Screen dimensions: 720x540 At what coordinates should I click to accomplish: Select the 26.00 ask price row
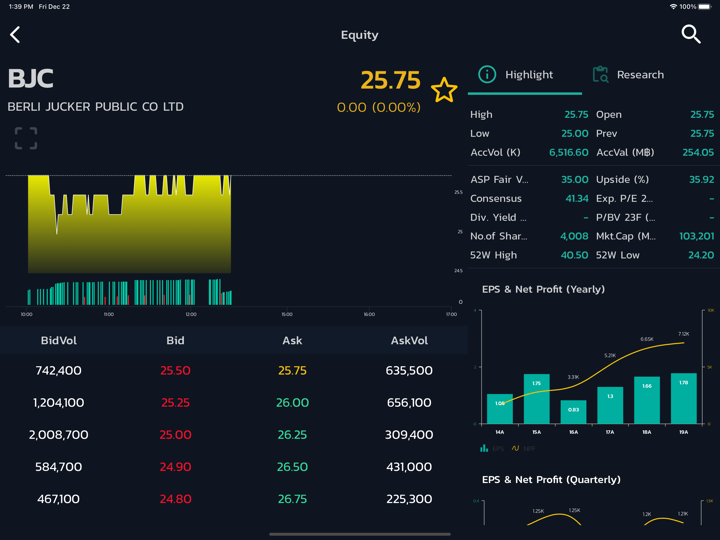click(x=292, y=403)
